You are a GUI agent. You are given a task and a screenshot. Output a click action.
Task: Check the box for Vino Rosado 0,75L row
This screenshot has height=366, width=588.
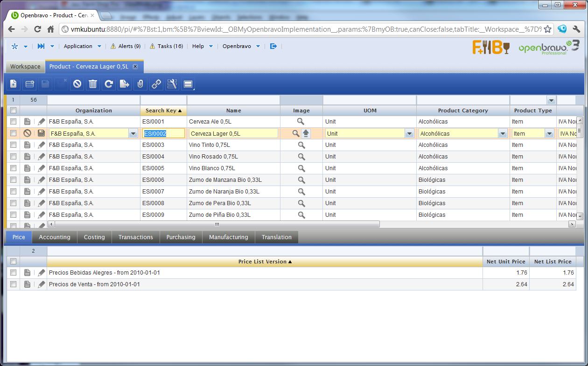point(14,157)
